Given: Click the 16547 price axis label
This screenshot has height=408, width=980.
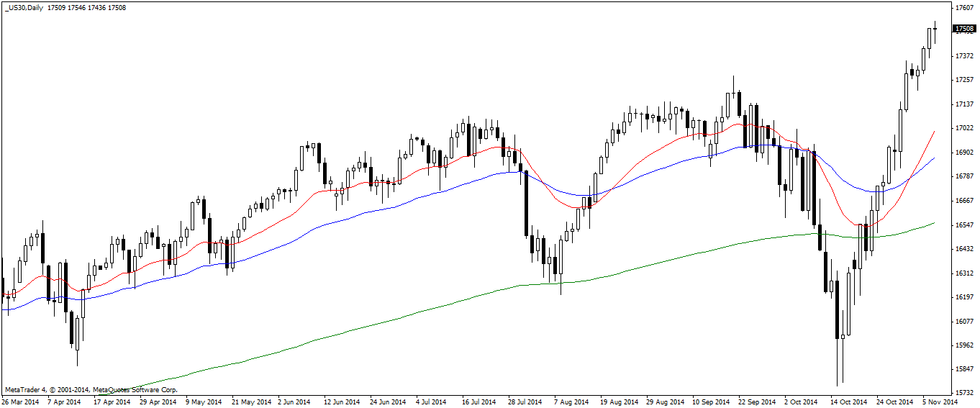Looking at the screenshot, I should click(964, 225).
